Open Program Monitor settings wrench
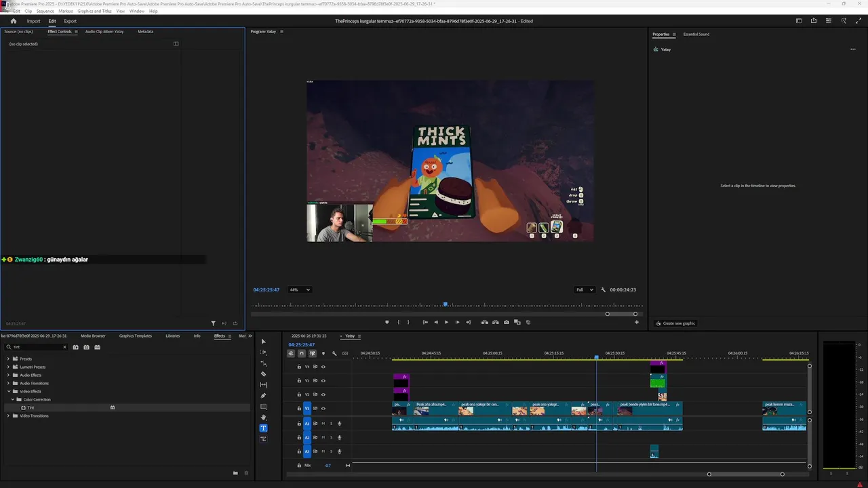 click(x=604, y=290)
